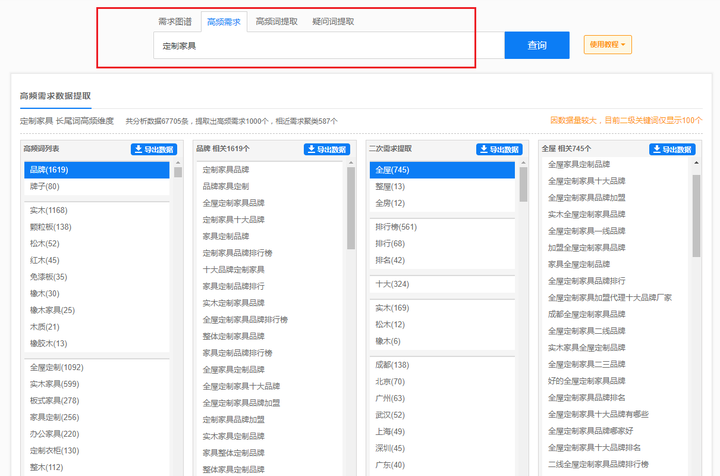This screenshot has height=476, width=720.
Task: Open the 使用教程 dropdown
Action: [x=608, y=45]
